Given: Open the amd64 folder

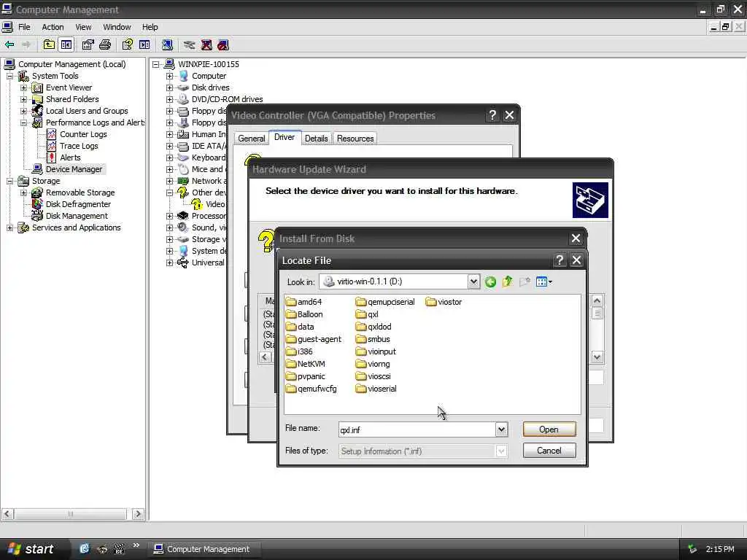Looking at the screenshot, I should (304, 302).
